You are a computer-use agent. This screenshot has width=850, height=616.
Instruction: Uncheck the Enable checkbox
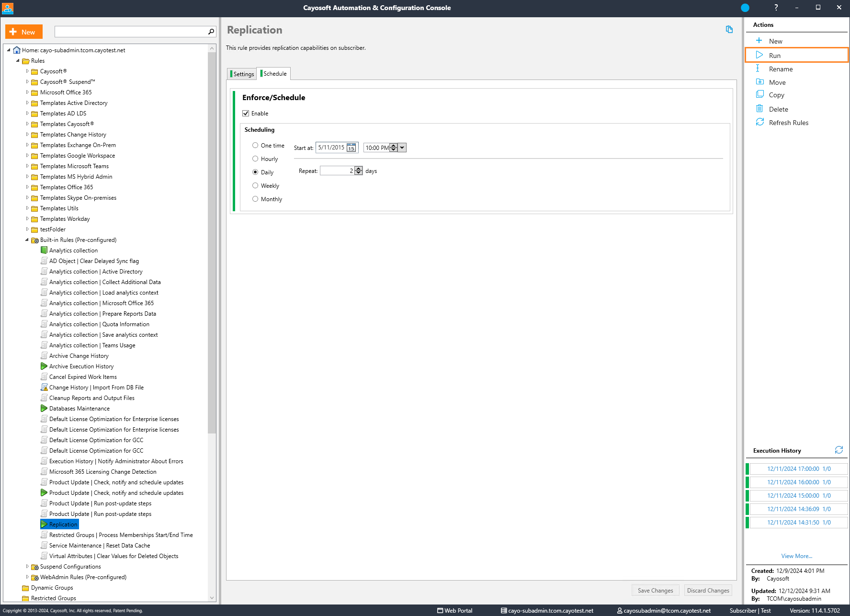[x=246, y=114]
